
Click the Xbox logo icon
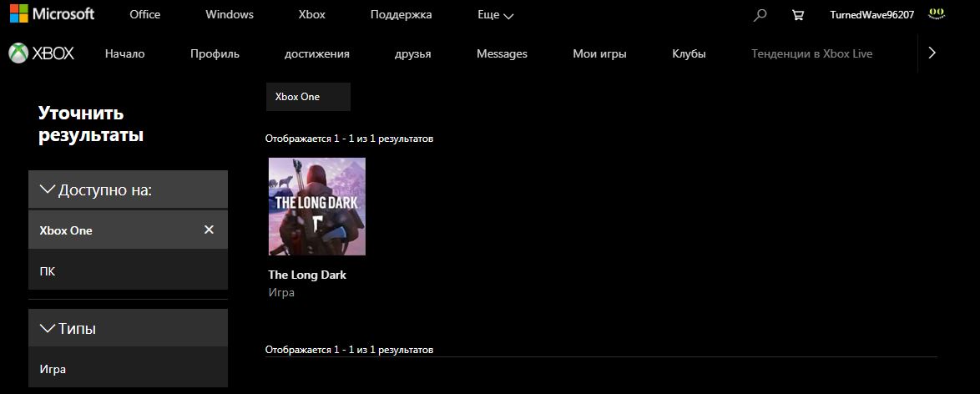(41, 53)
